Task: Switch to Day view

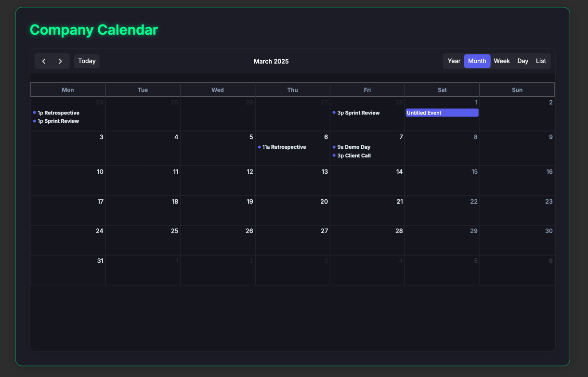Action: tap(523, 61)
